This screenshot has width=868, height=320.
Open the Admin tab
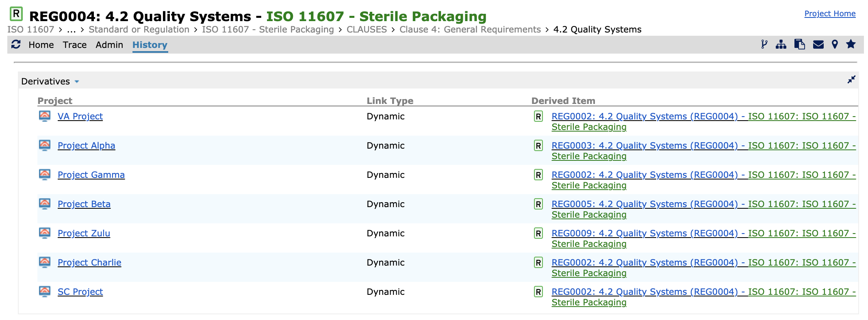click(x=109, y=45)
